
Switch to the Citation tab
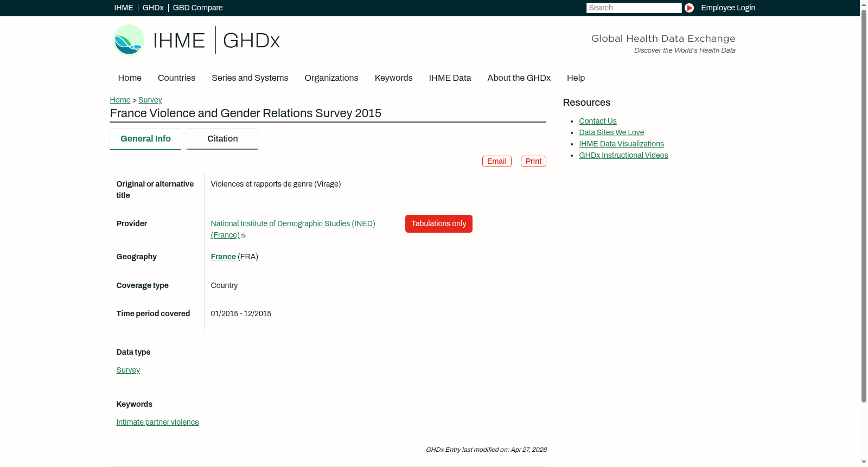click(222, 139)
